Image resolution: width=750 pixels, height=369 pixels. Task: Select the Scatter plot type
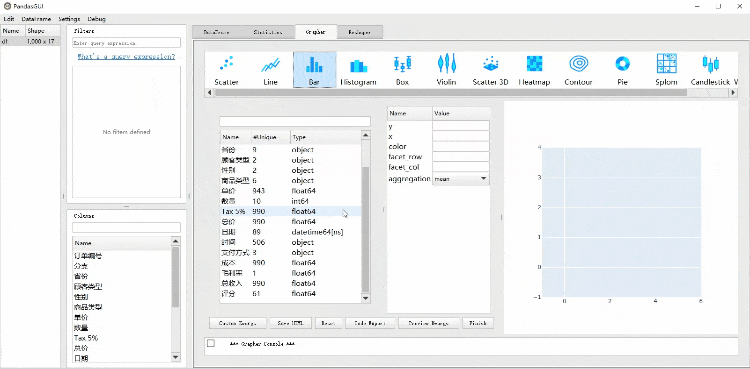[227, 70]
